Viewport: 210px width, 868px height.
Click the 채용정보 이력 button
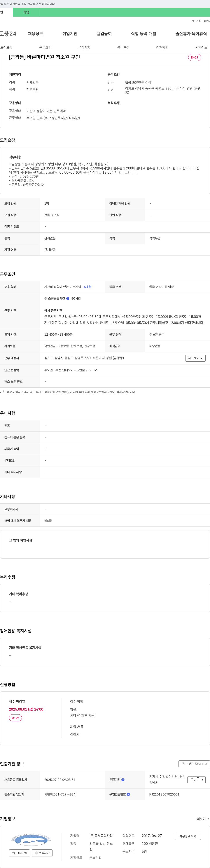188,836
